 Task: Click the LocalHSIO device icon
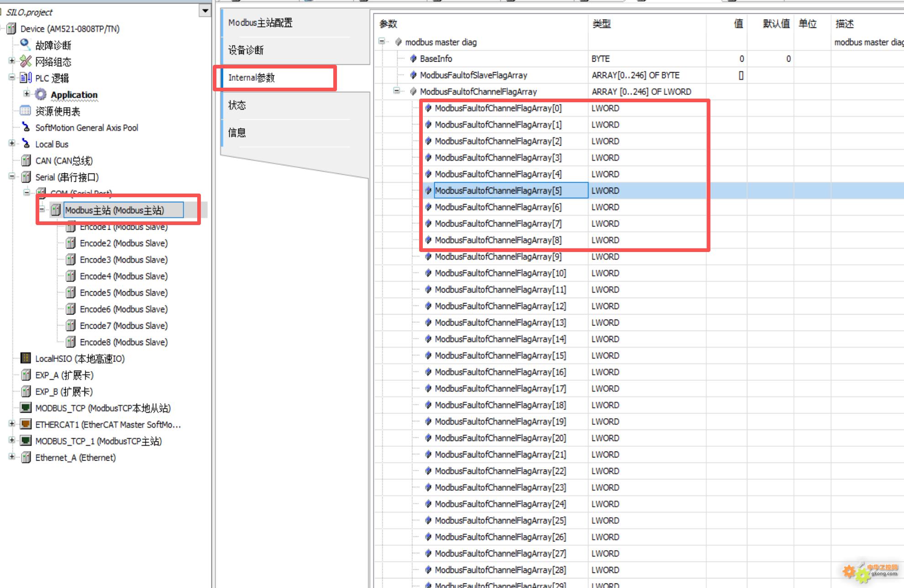tap(26, 358)
